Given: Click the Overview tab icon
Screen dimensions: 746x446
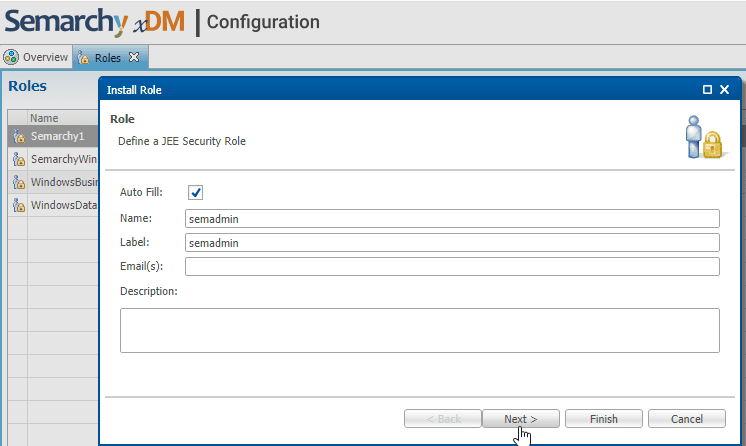Looking at the screenshot, I should coord(11,57).
